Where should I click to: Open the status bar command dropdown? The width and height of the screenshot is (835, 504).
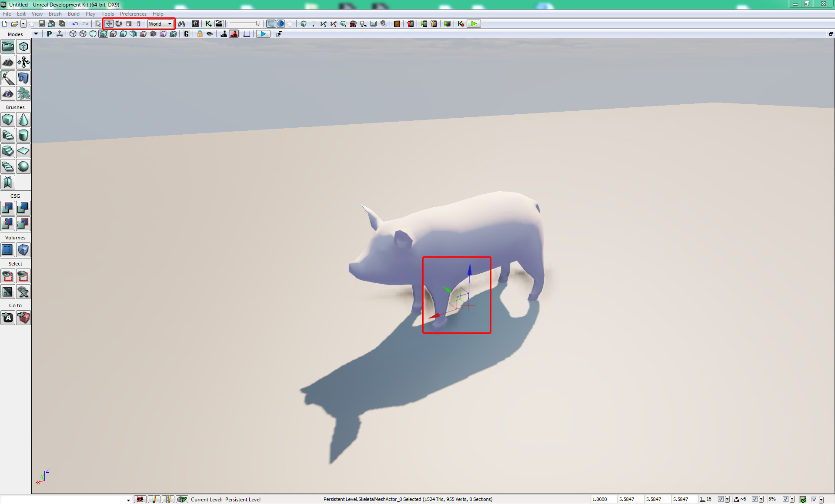coord(128,500)
